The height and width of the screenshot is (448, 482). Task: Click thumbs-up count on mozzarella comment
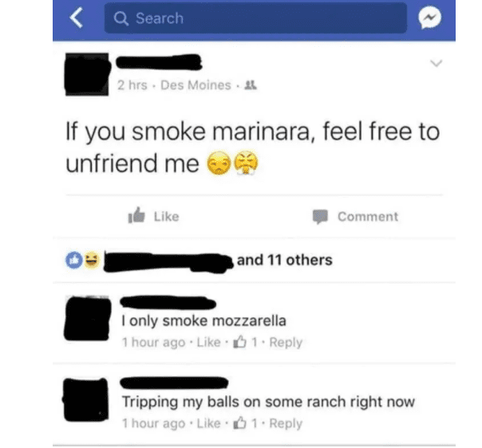point(245,342)
